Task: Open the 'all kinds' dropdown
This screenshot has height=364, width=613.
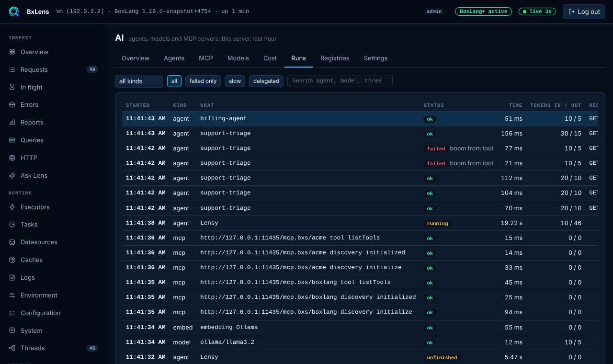Action: pyautogui.click(x=139, y=81)
